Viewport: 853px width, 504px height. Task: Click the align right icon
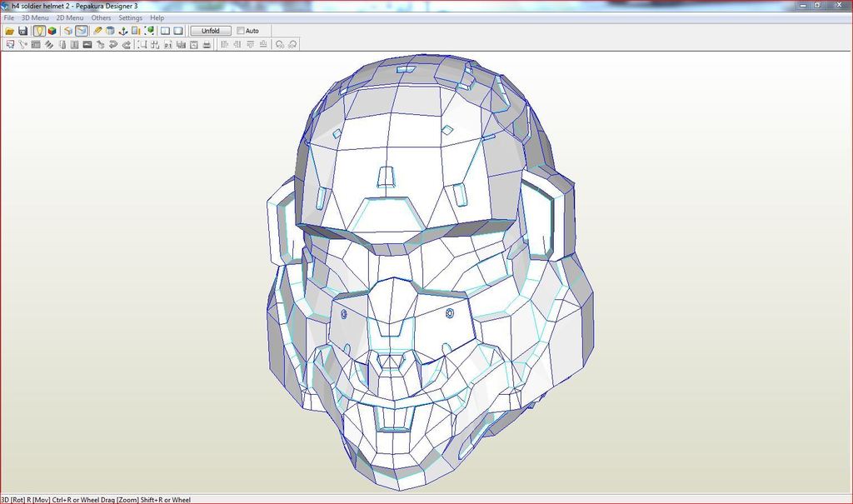(237, 45)
